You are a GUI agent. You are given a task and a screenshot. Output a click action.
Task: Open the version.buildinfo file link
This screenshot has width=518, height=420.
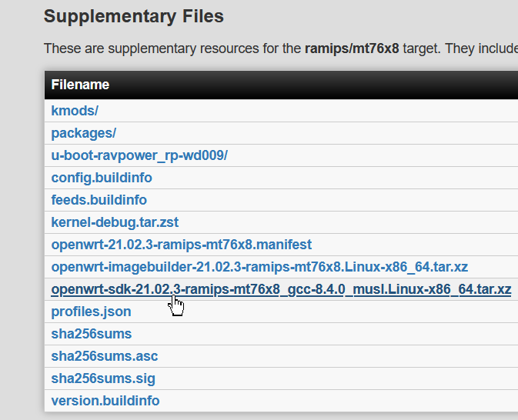click(x=105, y=401)
